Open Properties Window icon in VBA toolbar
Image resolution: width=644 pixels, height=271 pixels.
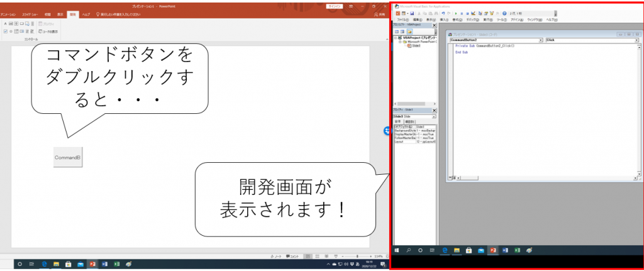(486, 14)
